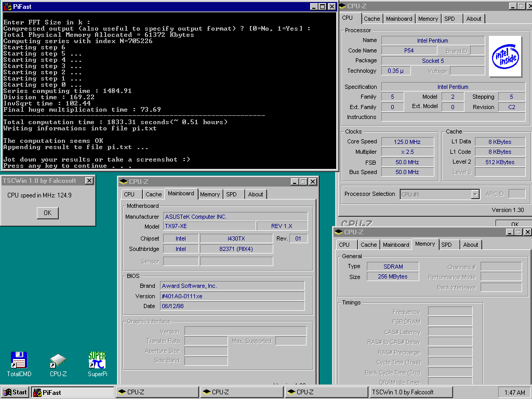
Task: Expand the Processor Selection dropdown
Action: click(x=475, y=194)
